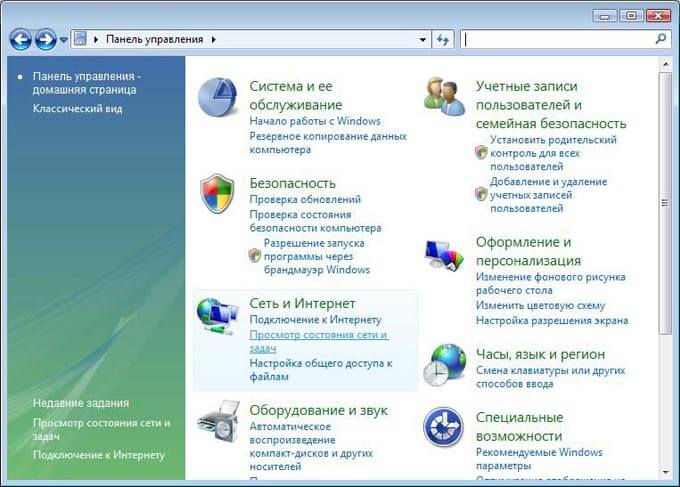This screenshot has width=680, height=487.
Task: Expand the Панель управления breadcrumb arrow
Action: pyautogui.click(x=213, y=40)
